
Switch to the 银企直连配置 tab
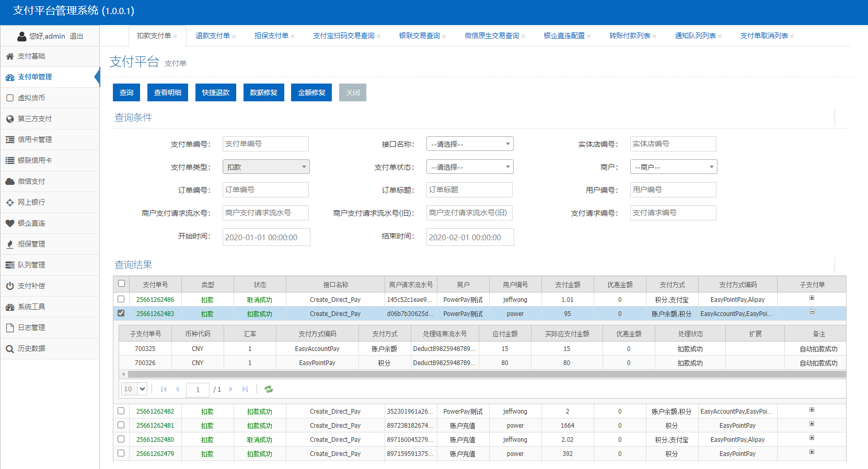pos(564,36)
